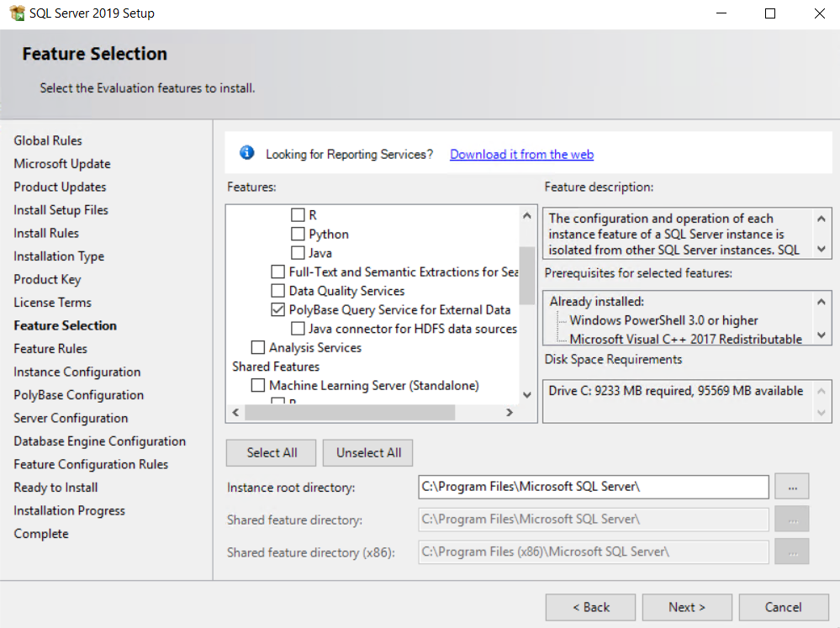The height and width of the screenshot is (628, 840).
Task: Go back with the < Back button
Action: (590, 607)
